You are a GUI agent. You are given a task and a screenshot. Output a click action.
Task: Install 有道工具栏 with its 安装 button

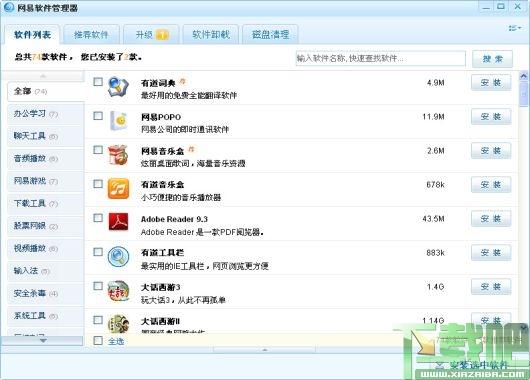491,253
